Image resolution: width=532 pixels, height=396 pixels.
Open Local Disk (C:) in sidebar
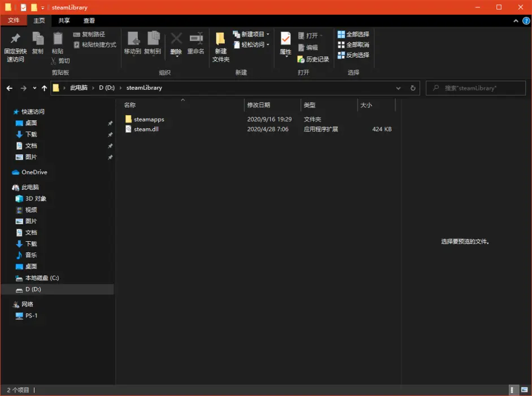coord(42,278)
